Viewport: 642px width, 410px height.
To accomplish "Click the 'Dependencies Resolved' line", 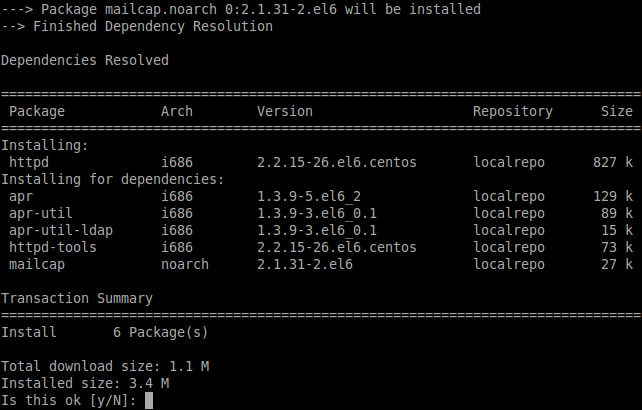I will tap(85, 60).
